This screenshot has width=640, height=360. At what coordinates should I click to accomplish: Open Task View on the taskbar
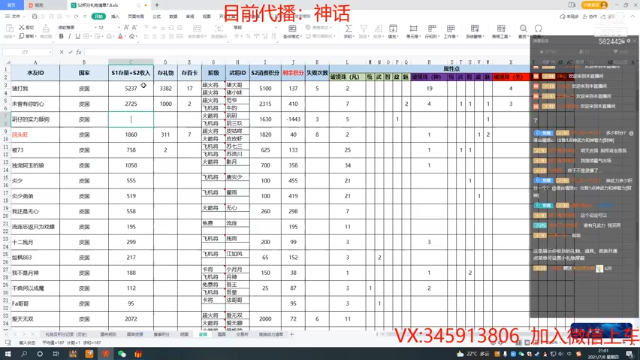56,354
